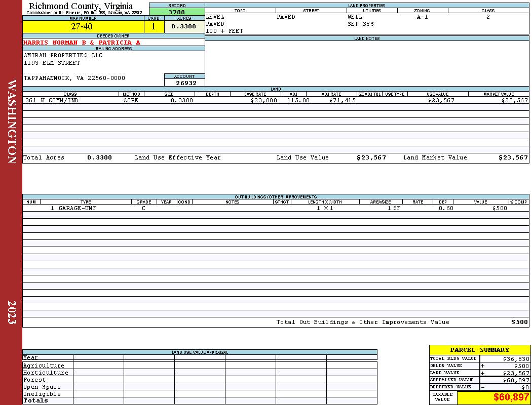Select the acres value 0.3300 box

pos(184,26)
